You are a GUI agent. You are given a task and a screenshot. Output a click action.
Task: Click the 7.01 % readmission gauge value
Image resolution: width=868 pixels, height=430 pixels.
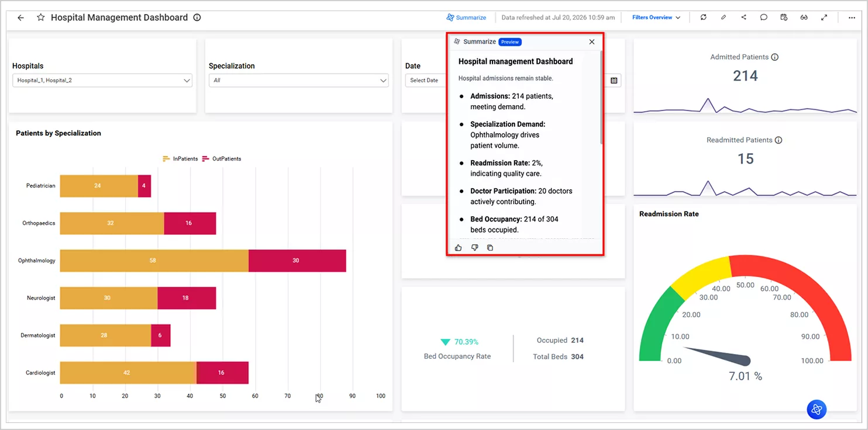(x=745, y=376)
